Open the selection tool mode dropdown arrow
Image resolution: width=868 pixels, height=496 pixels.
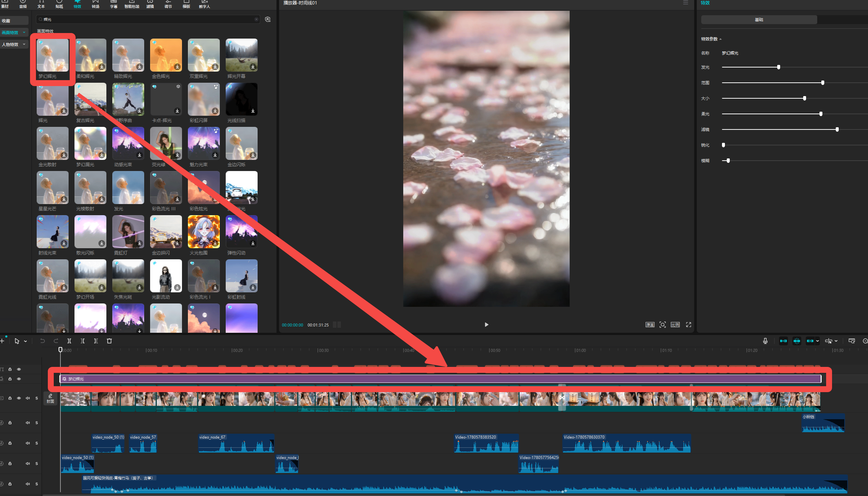(26, 341)
